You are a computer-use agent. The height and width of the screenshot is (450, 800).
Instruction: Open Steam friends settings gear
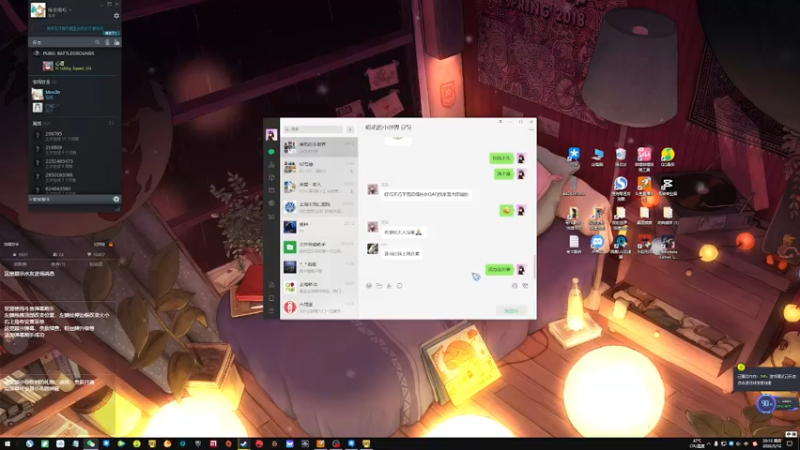(x=116, y=16)
